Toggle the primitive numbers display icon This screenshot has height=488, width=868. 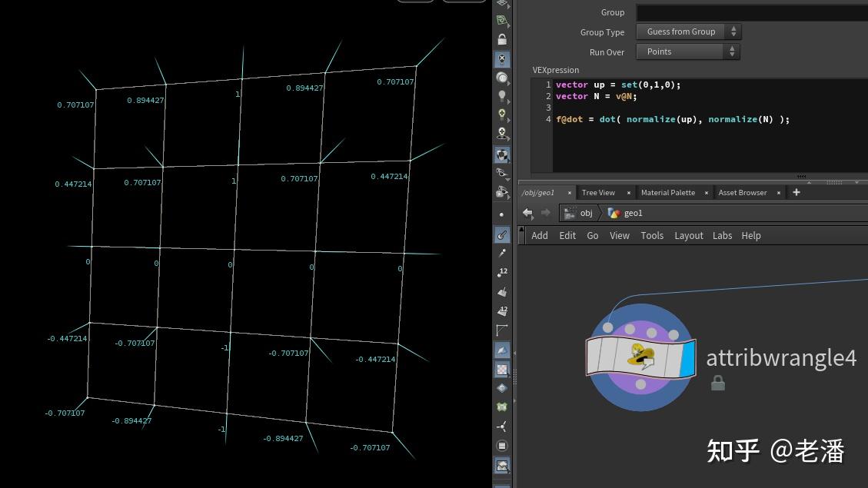pyautogui.click(x=502, y=310)
